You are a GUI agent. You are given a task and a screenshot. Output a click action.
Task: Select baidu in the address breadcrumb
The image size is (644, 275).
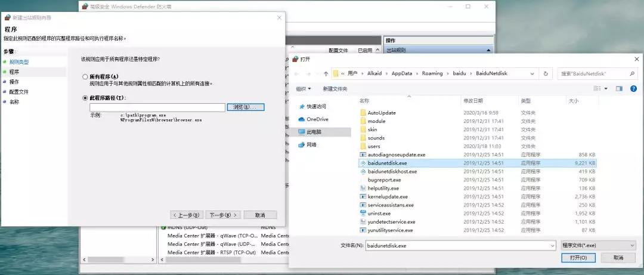pyautogui.click(x=460, y=73)
